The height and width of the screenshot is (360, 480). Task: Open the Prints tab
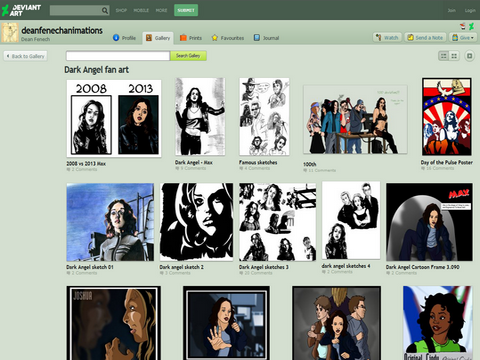coord(191,38)
